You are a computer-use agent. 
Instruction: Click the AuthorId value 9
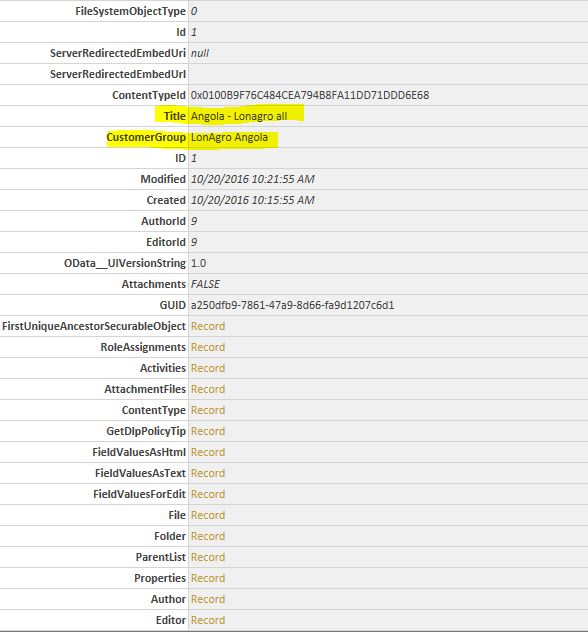point(194,221)
